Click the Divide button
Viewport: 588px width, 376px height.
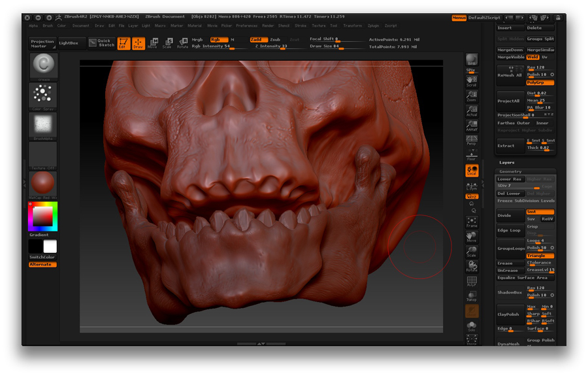tap(510, 215)
